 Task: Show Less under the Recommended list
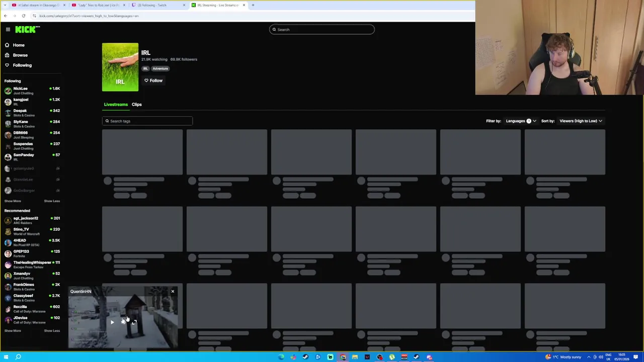point(52,331)
